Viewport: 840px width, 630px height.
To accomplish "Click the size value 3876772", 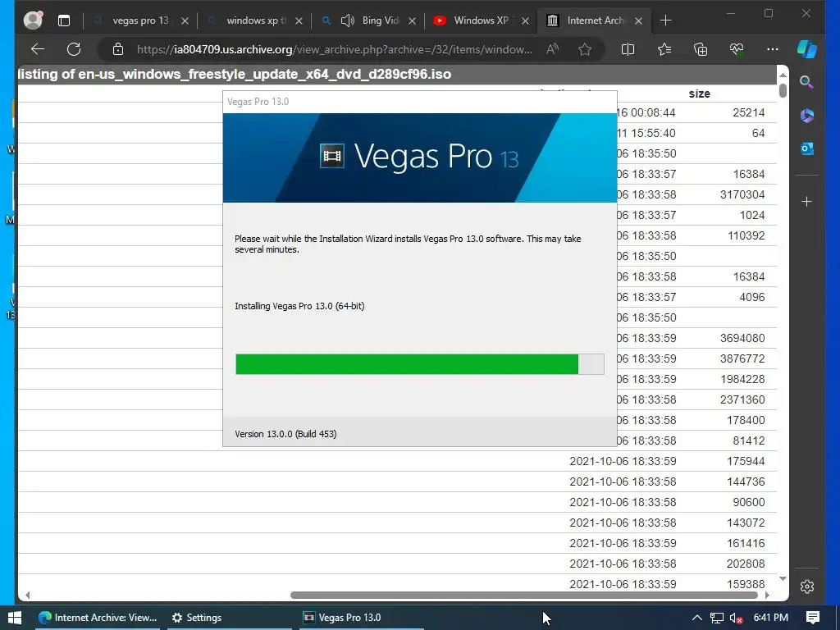I will 742,358.
